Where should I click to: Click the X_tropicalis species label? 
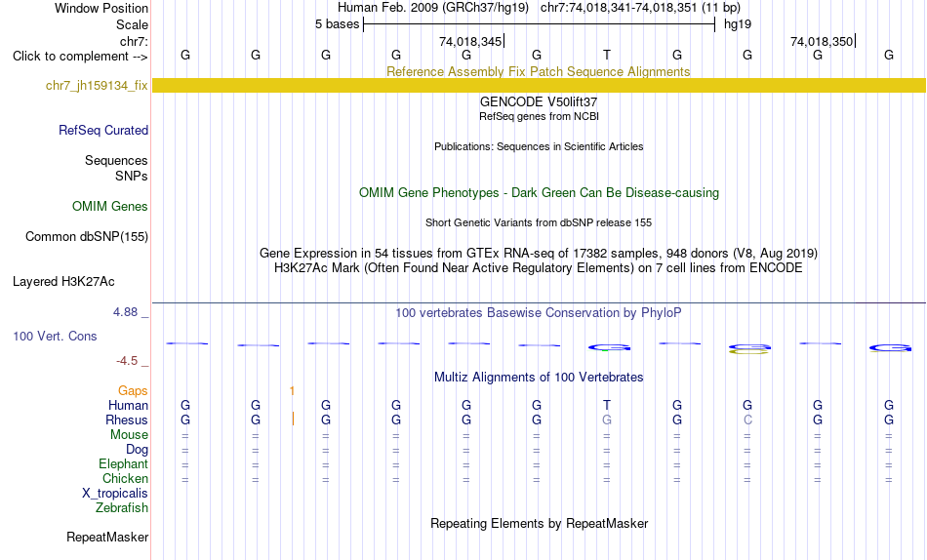115,494
